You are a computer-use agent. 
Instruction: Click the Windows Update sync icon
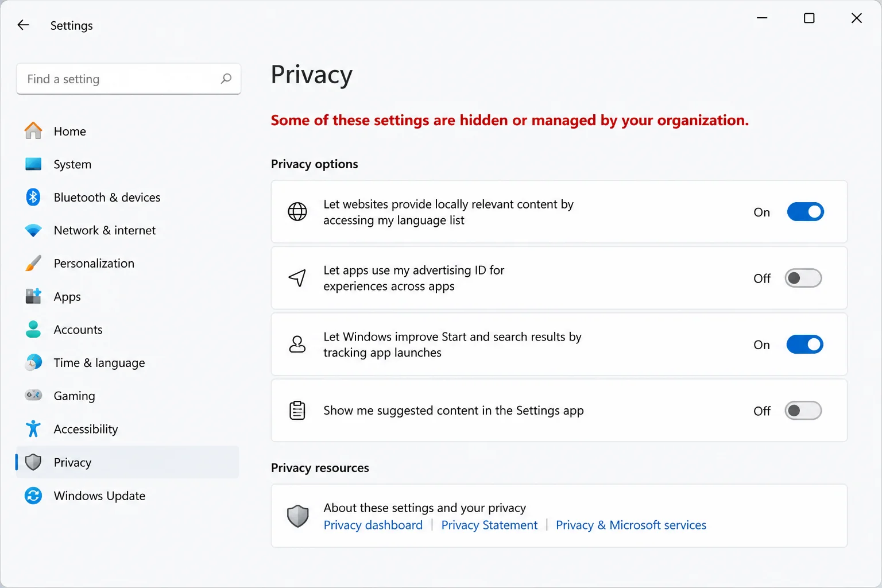pyautogui.click(x=33, y=496)
